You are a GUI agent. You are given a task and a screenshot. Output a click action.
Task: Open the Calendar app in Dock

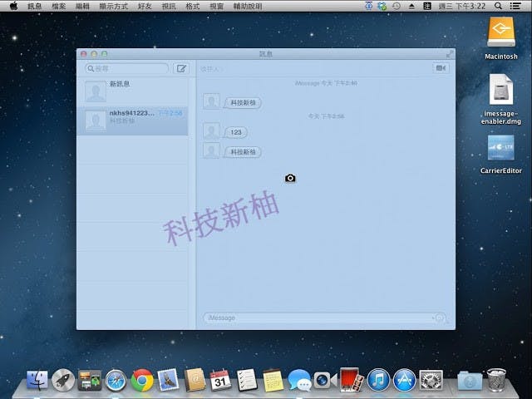220,381
